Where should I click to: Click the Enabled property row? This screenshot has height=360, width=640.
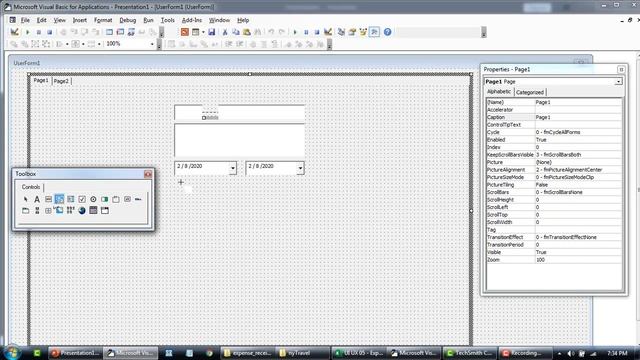click(554, 140)
